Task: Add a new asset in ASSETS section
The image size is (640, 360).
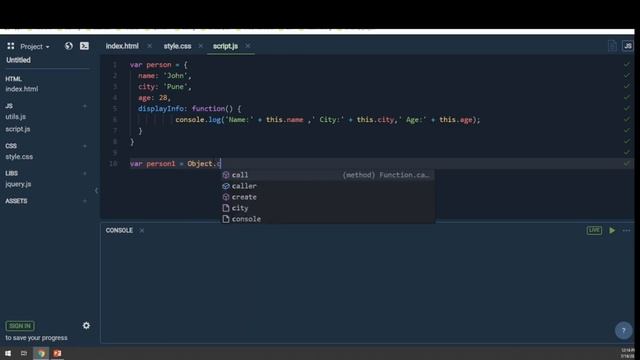Action: [x=85, y=201]
